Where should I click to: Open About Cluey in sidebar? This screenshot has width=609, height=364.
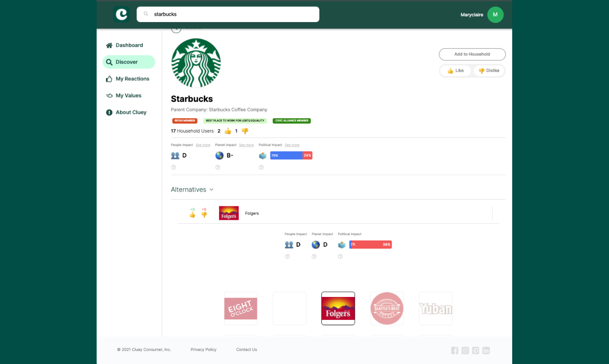pos(129,112)
